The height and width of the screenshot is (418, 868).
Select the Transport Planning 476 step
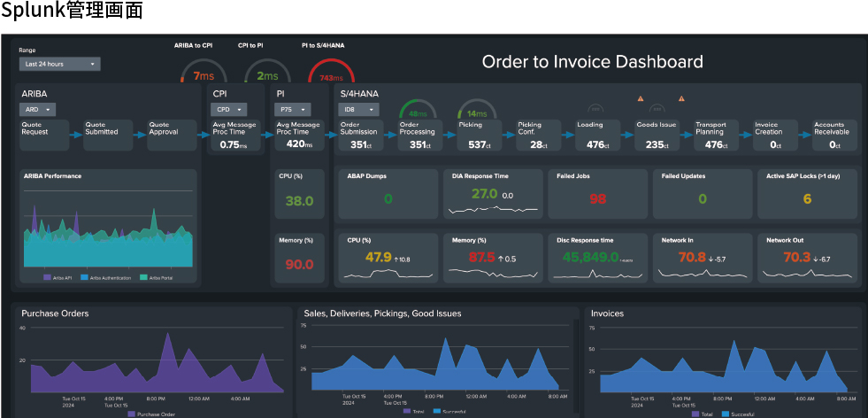point(717,135)
